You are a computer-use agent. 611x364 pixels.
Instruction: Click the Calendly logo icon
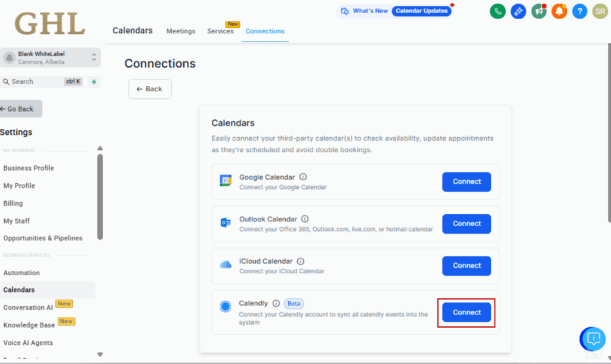pos(225,306)
